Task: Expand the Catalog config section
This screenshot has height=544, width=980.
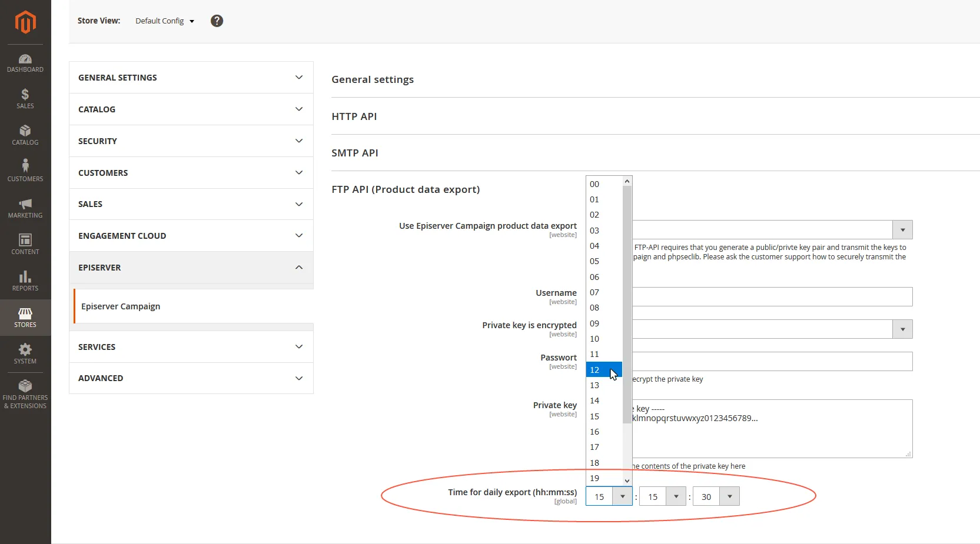Action: [x=191, y=109]
